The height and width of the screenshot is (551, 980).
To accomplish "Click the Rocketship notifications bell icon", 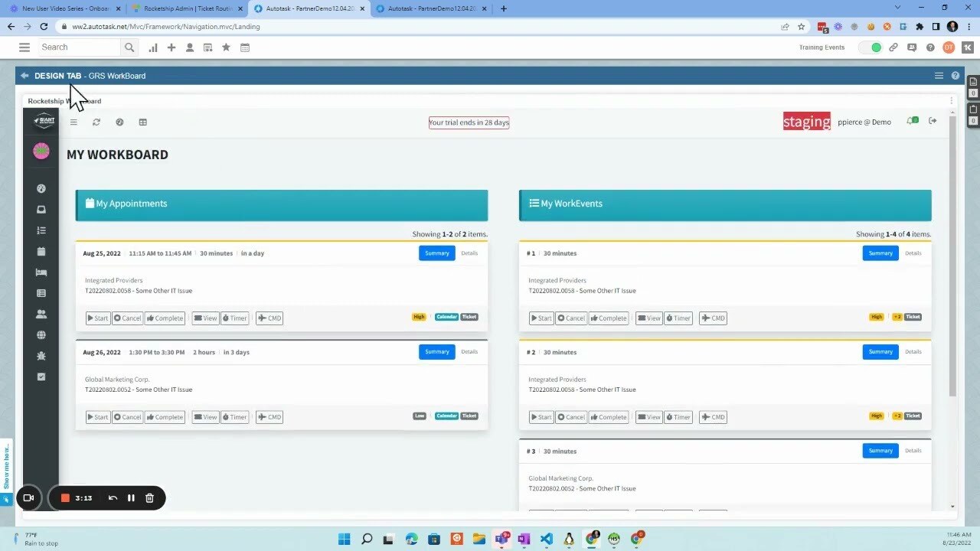I will [912, 121].
